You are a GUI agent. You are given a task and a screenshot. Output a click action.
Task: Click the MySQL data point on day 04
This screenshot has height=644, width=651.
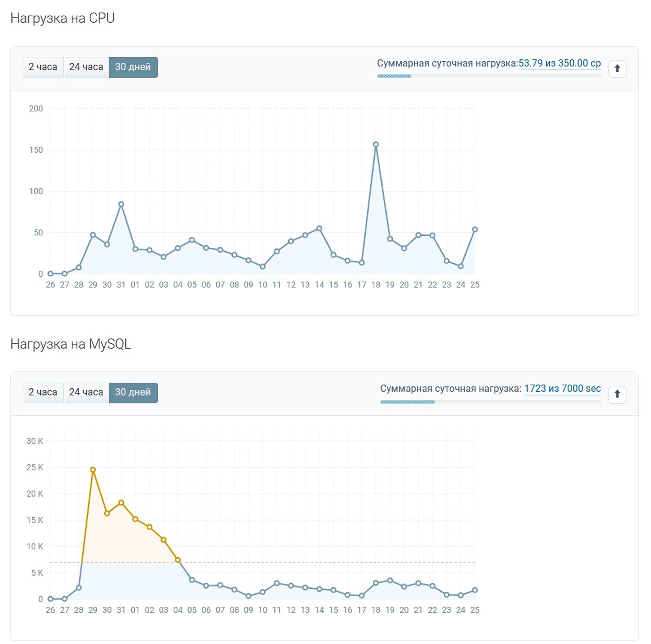(178, 560)
